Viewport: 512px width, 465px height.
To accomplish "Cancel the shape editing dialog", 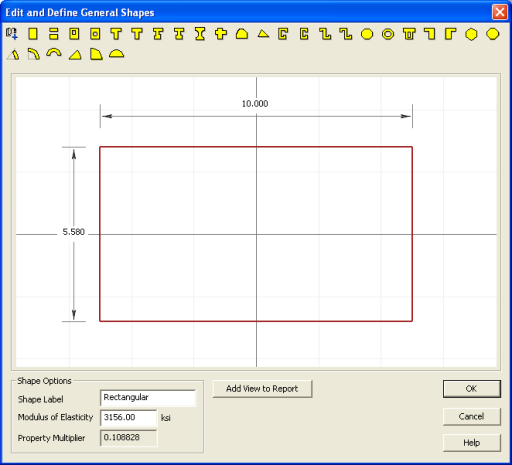I will coord(472,416).
